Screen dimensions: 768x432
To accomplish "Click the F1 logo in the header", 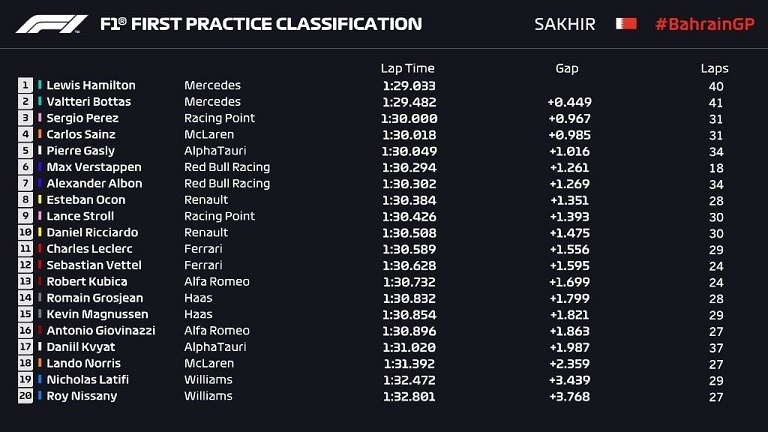I will (x=51, y=24).
